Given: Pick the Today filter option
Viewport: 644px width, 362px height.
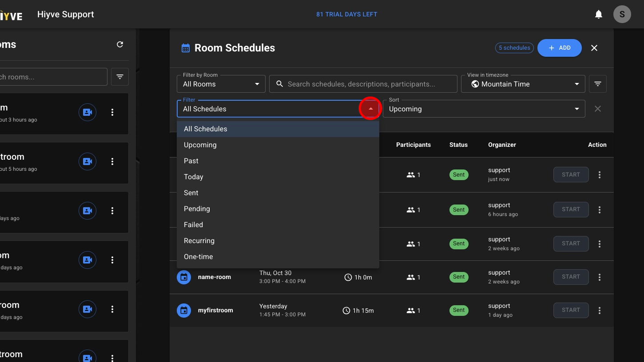Looking at the screenshot, I should coord(194,177).
